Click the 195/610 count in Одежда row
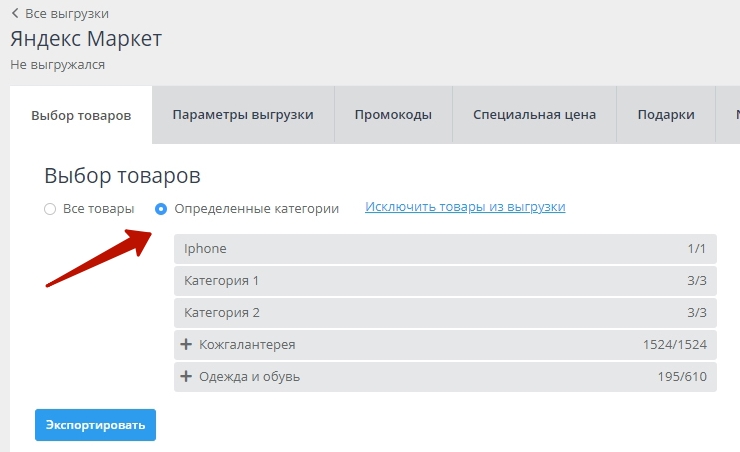The image size is (740, 452). point(682,377)
